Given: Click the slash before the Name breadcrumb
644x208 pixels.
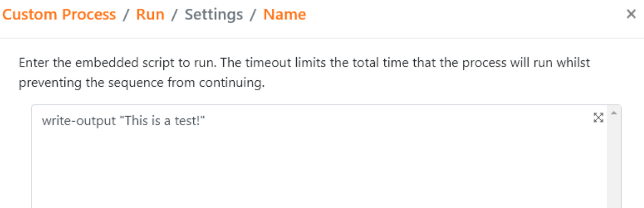Looking at the screenshot, I should [253, 15].
